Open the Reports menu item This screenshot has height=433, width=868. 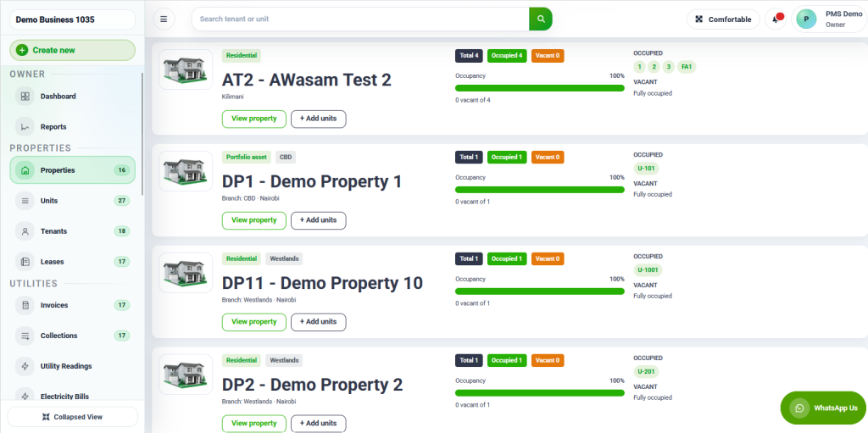[x=72, y=127]
